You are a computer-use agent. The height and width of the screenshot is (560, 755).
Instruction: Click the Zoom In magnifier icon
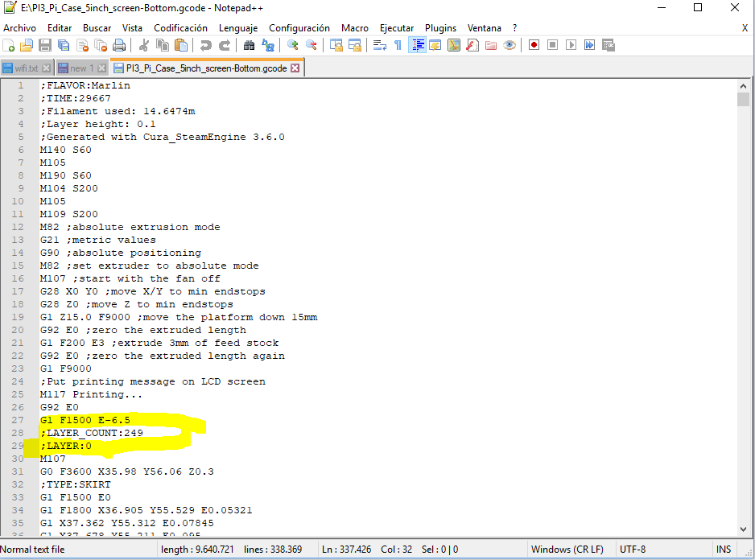[293, 46]
